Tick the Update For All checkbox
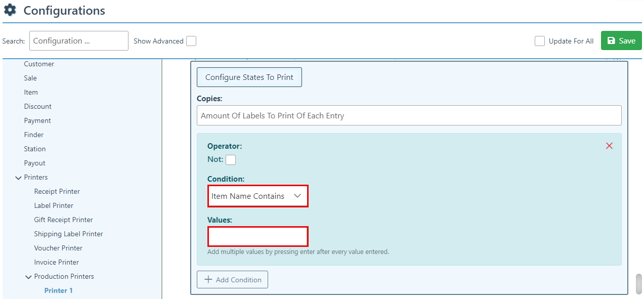Viewport: 644px width, 299px height. click(540, 41)
